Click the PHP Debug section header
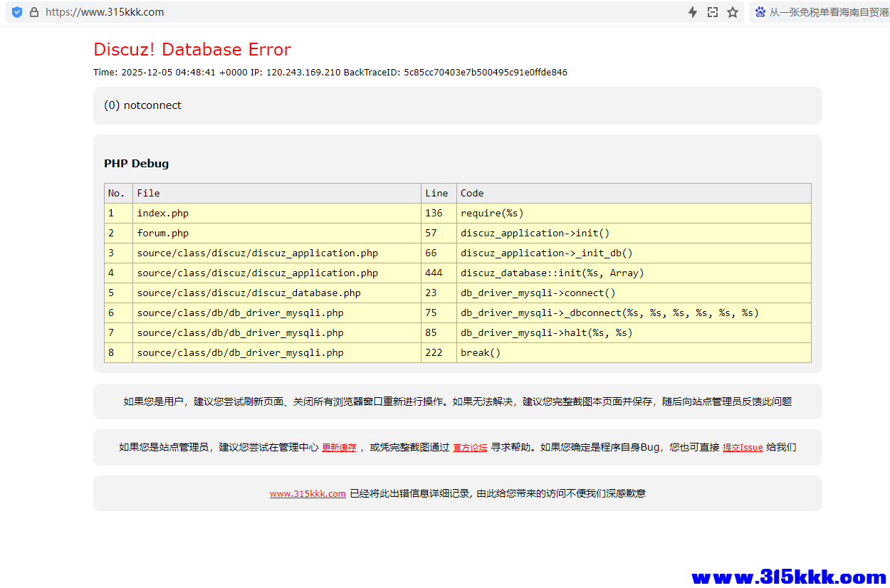 click(x=136, y=163)
